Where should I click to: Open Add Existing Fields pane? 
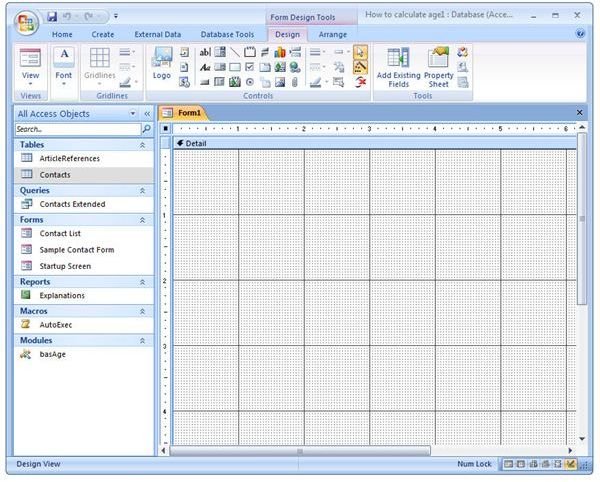tap(398, 66)
